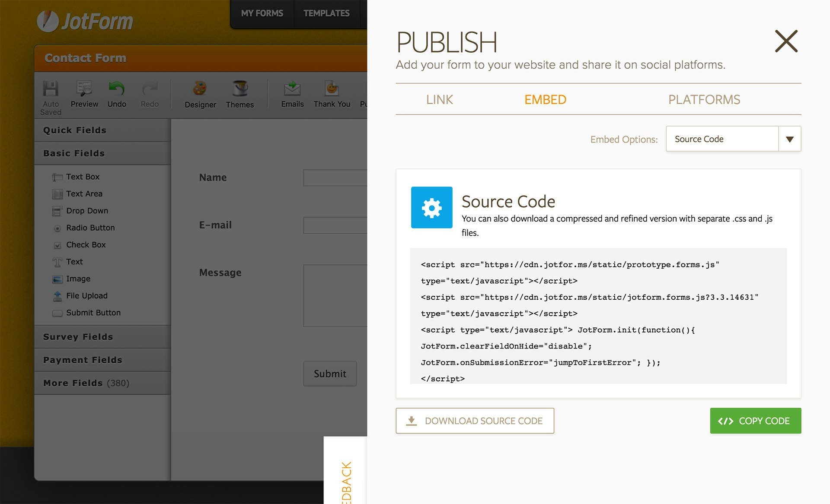Add a Check Box field
The image size is (830, 504).
click(x=86, y=244)
